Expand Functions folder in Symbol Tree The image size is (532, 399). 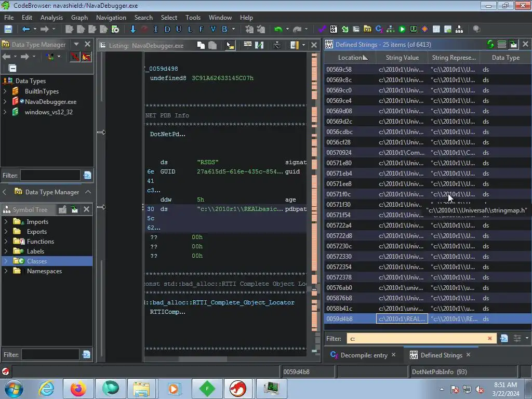tap(6, 241)
